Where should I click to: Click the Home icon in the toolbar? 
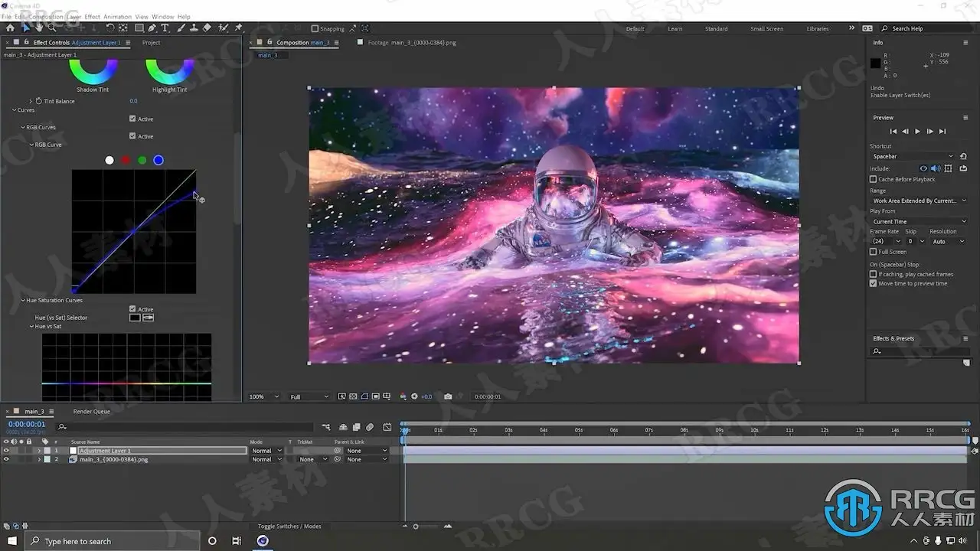10,28
